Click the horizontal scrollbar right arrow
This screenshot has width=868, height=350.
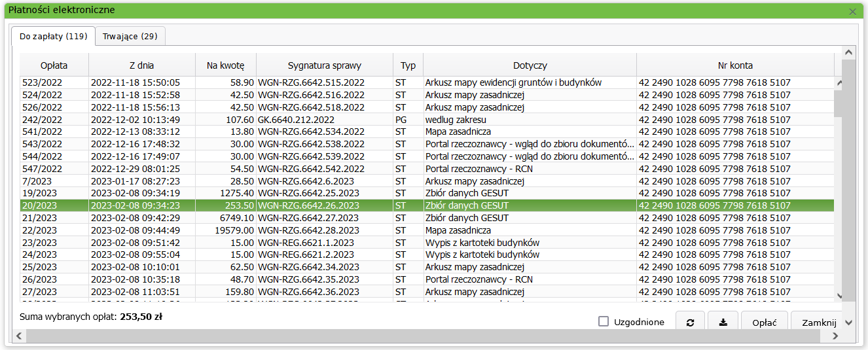tap(835, 336)
